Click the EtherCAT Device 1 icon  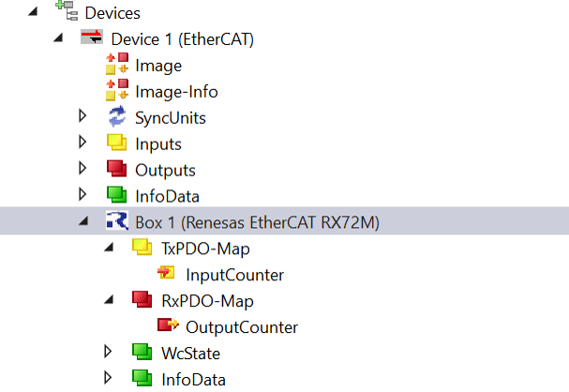[92, 37]
